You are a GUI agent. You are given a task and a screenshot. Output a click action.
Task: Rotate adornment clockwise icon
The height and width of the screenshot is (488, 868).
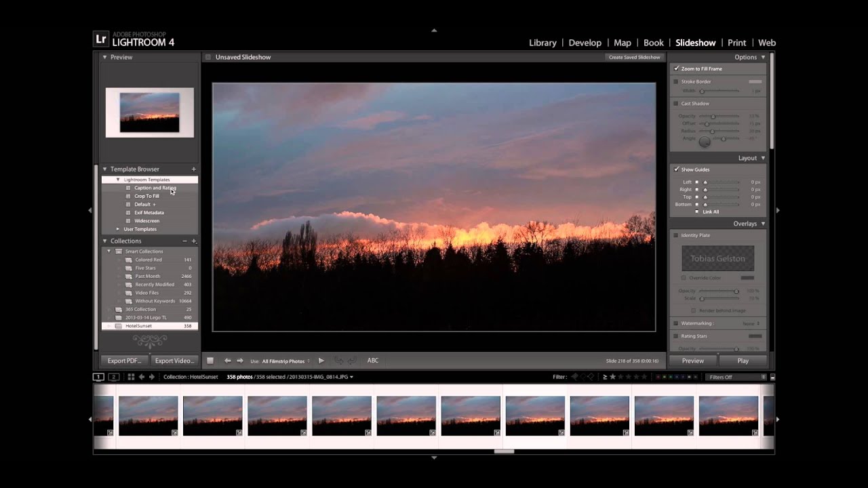pos(353,361)
